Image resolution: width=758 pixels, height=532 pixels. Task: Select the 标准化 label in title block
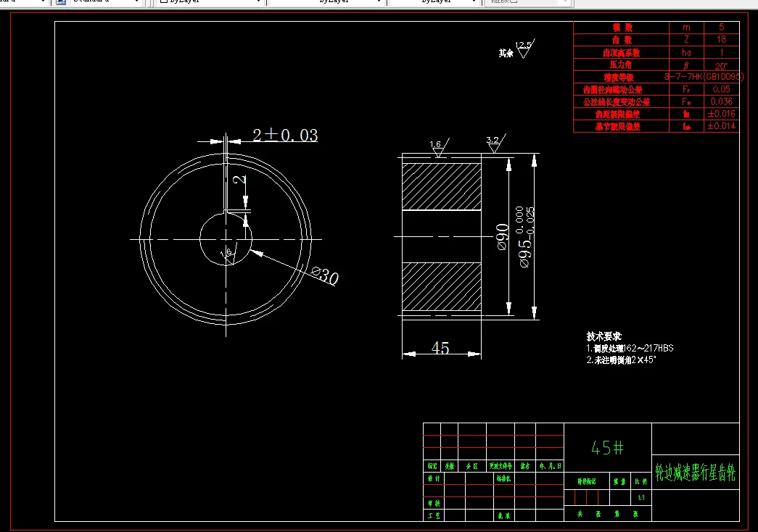point(503,478)
